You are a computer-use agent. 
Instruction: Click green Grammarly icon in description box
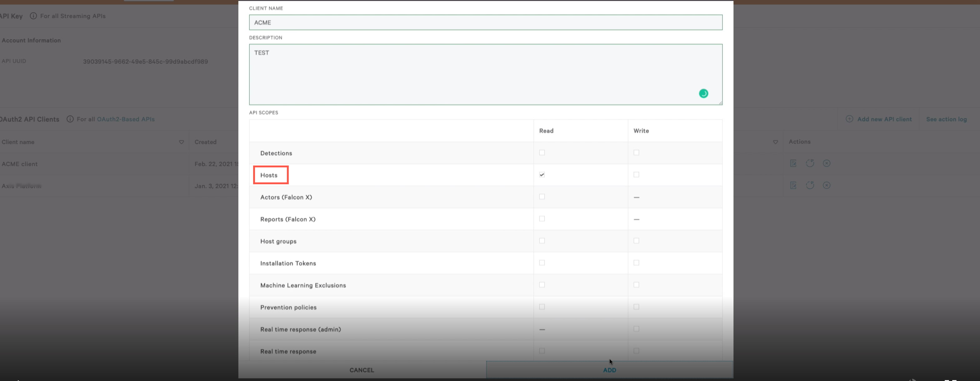tap(703, 94)
